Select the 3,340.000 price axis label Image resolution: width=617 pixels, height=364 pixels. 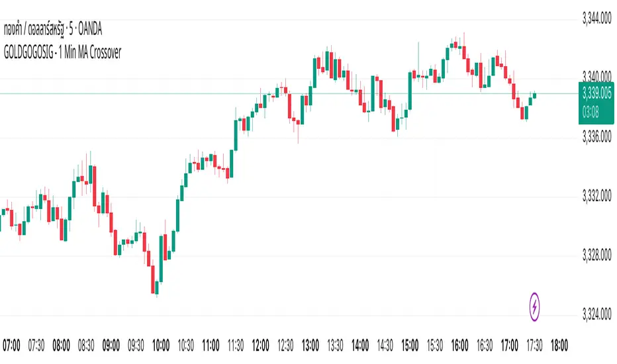tap(596, 75)
